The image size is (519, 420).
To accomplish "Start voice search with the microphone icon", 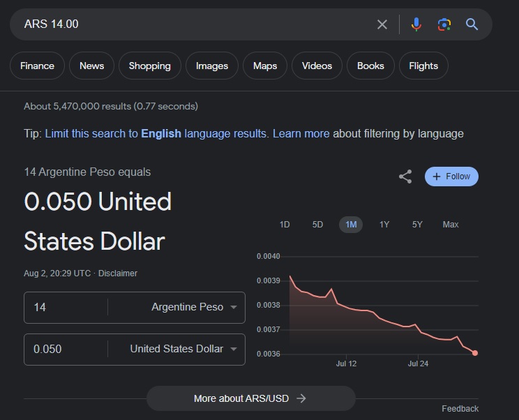I will coord(416,24).
